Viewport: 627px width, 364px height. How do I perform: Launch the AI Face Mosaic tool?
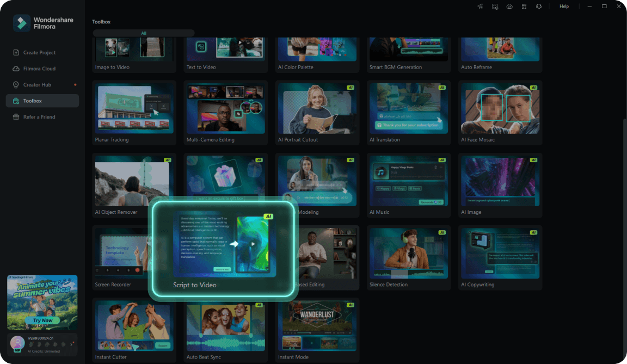coord(500,113)
